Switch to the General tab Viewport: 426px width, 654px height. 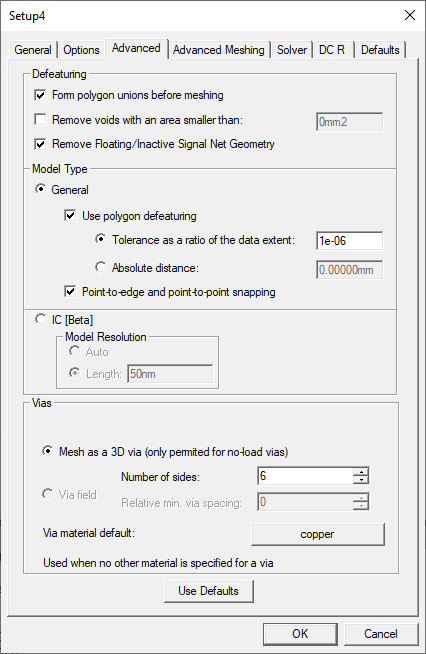(x=33, y=50)
